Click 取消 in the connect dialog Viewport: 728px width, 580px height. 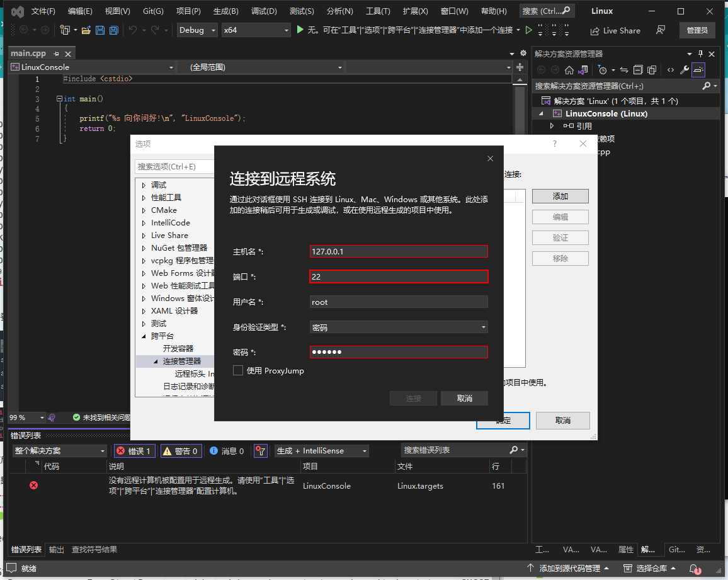(464, 399)
